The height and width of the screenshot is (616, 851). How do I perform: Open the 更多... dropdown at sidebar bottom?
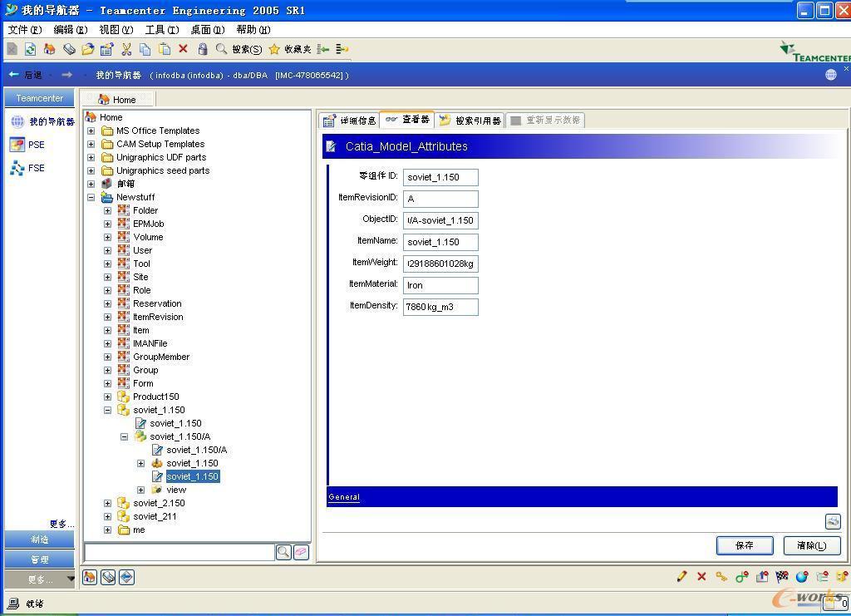click(x=40, y=579)
